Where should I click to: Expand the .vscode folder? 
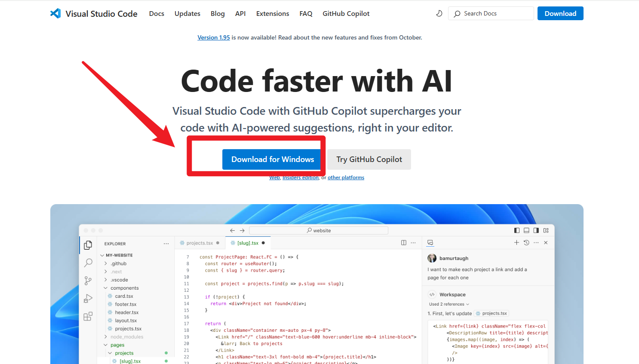(106, 280)
